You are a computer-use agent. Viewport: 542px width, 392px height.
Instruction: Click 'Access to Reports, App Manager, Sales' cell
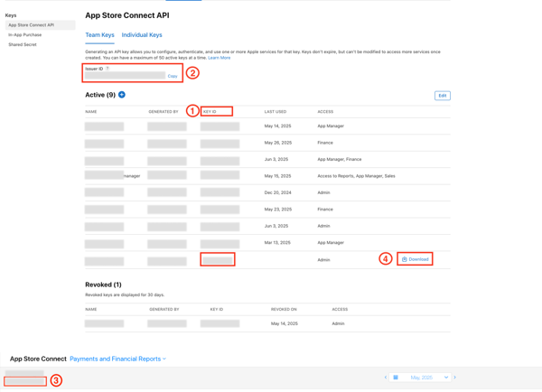tap(356, 176)
